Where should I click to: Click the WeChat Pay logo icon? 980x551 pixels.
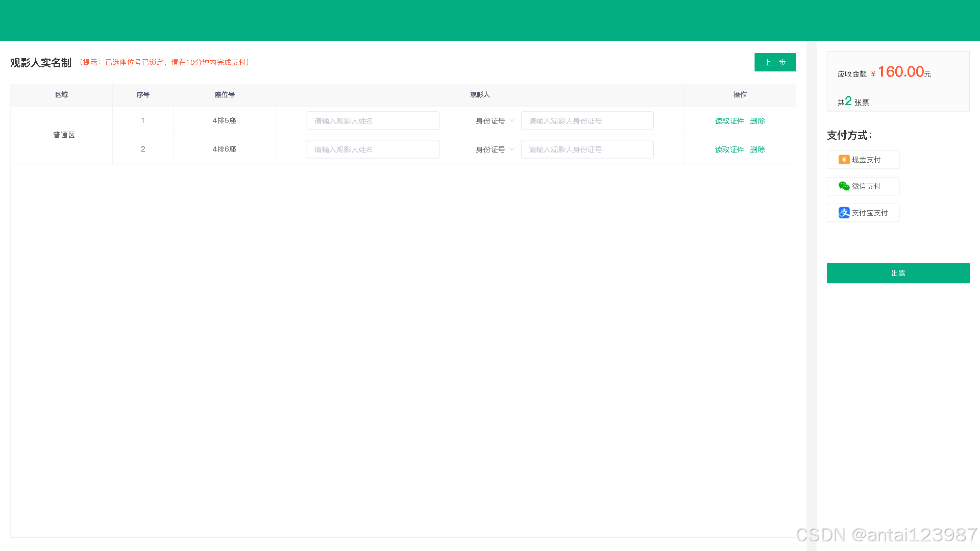click(x=844, y=186)
